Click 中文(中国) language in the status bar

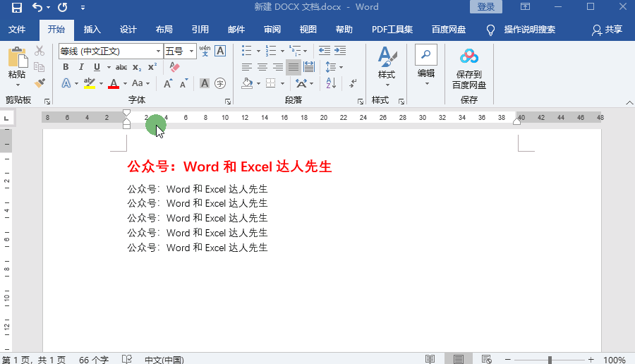pos(164,360)
